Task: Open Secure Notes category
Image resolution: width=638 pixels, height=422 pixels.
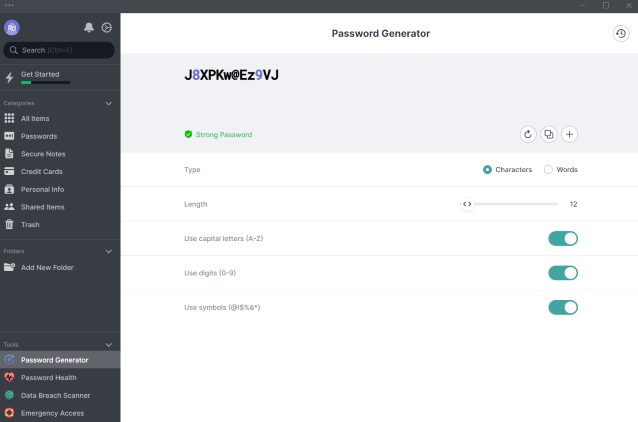Action: tap(43, 154)
